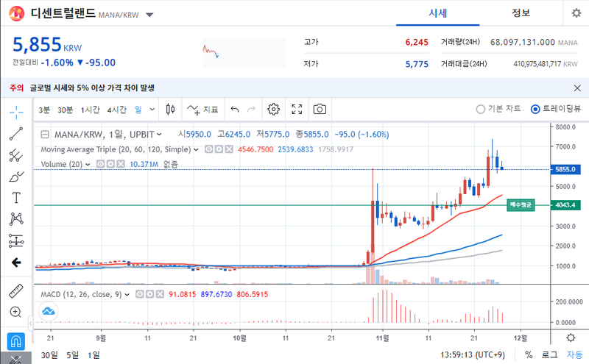Select the zoom in tool
This screenshot has height=364, width=589.
point(15,312)
